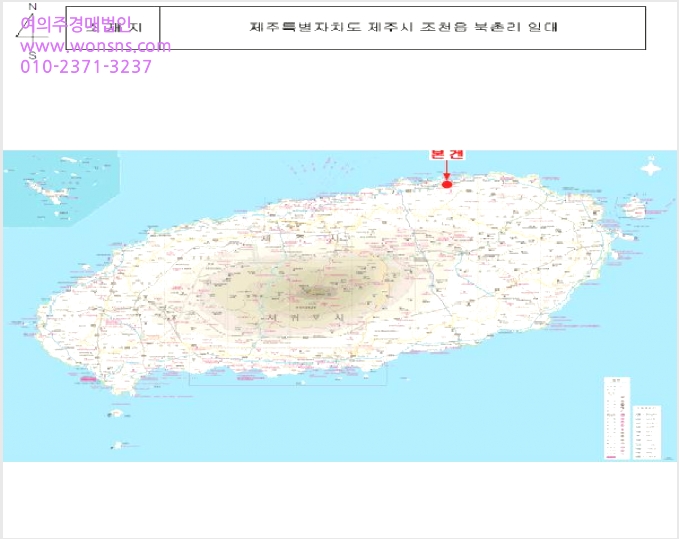
Task: Click the address text '제주특별자치도 제주시 조천읍 북촌리 일대'
Action: point(403,27)
